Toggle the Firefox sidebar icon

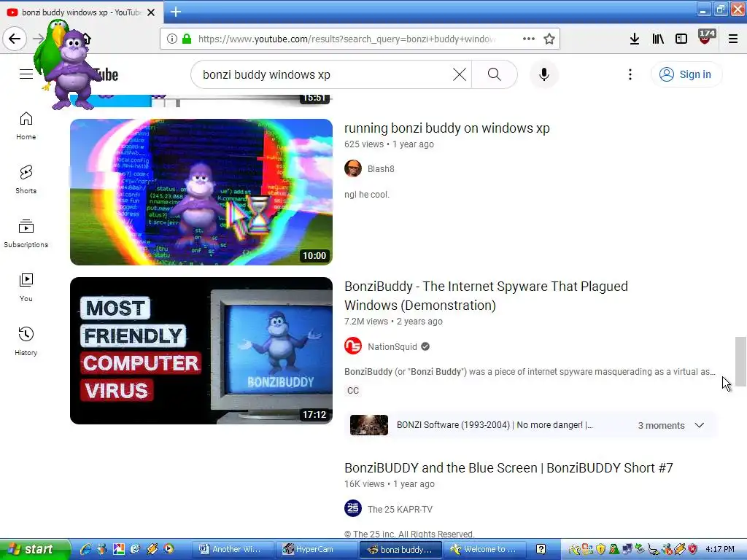point(681,39)
